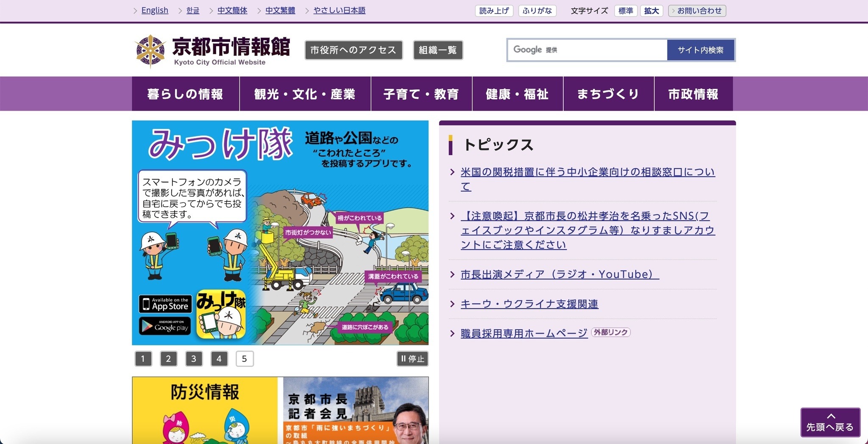
Task: Jump to carousel slide 3
Action: coord(194,358)
